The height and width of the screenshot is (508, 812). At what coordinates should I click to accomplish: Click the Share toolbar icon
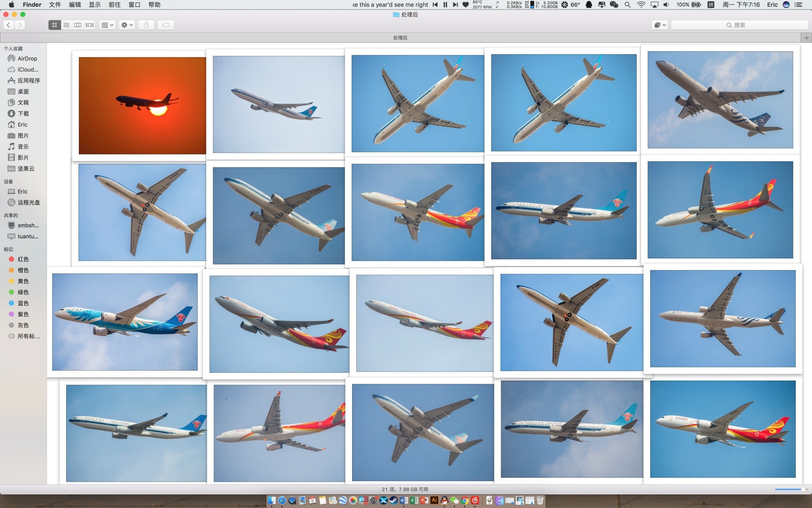coord(146,25)
